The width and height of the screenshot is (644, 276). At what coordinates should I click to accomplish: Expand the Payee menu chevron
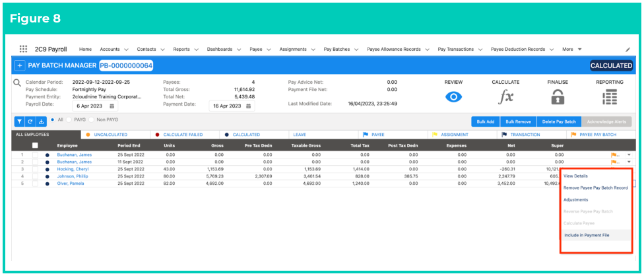point(269,50)
